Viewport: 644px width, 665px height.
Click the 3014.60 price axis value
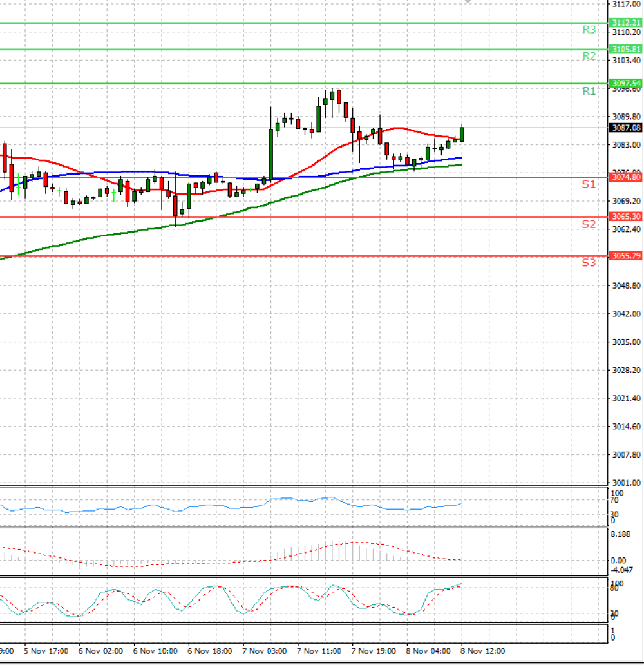click(x=627, y=427)
